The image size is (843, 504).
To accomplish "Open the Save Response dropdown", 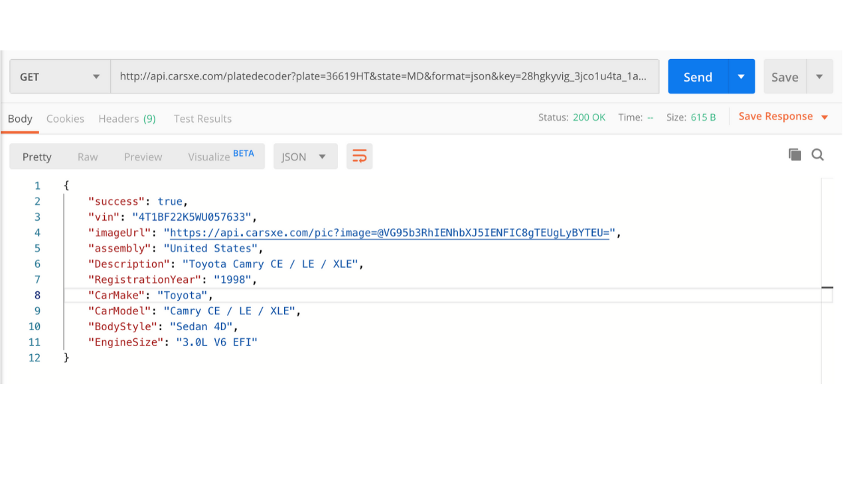I will pyautogui.click(x=783, y=117).
